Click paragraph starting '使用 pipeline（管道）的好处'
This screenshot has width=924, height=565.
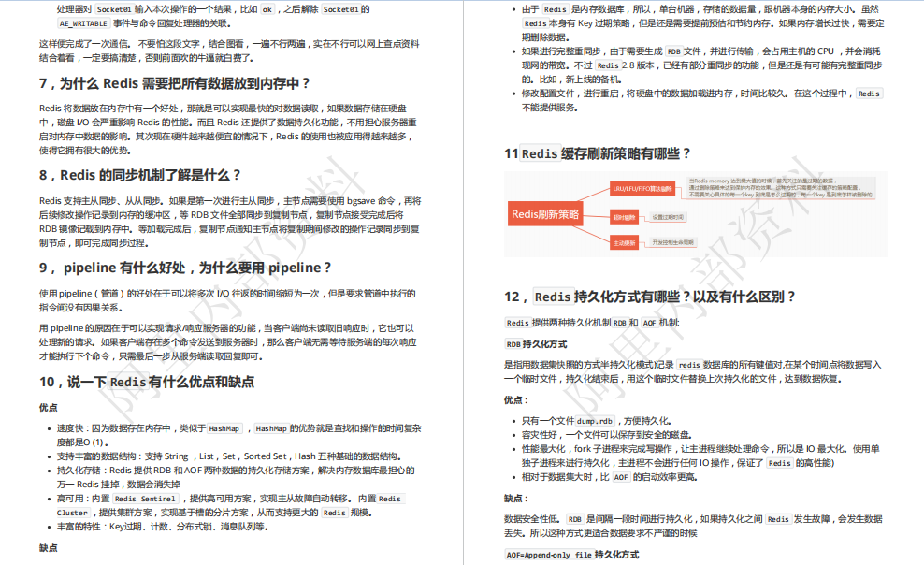coord(227,300)
